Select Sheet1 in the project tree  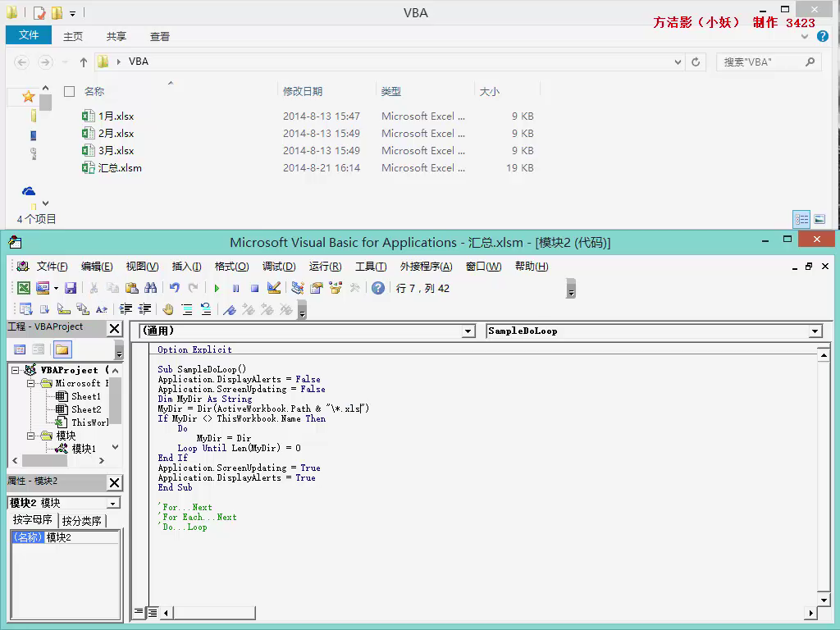[x=85, y=396]
